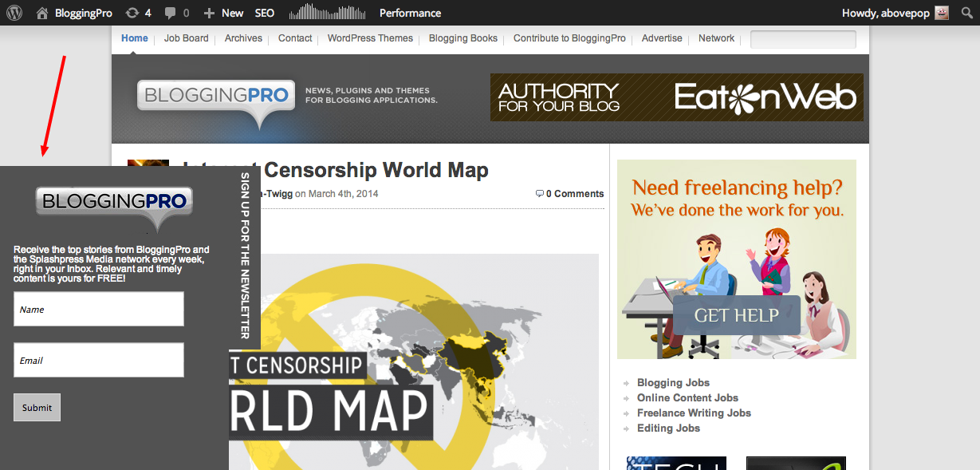Viewport: 980px width, 470px height.
Task: Go to the Job Board tab
Action: [x=186, y=38]
